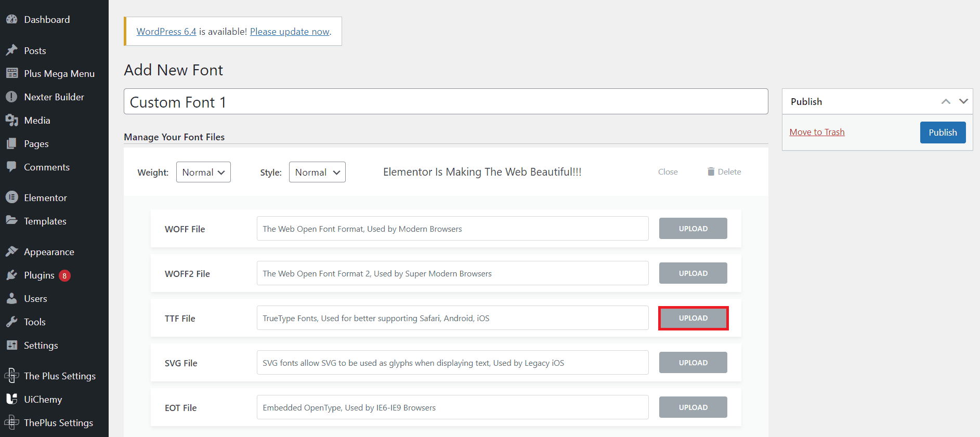Click the EOT File URL field
This screenshot has height=437, width=980.
(x=452, y=407)
